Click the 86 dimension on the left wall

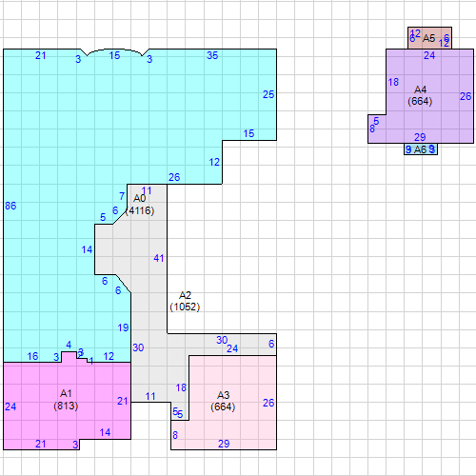(x=10, y=206)
